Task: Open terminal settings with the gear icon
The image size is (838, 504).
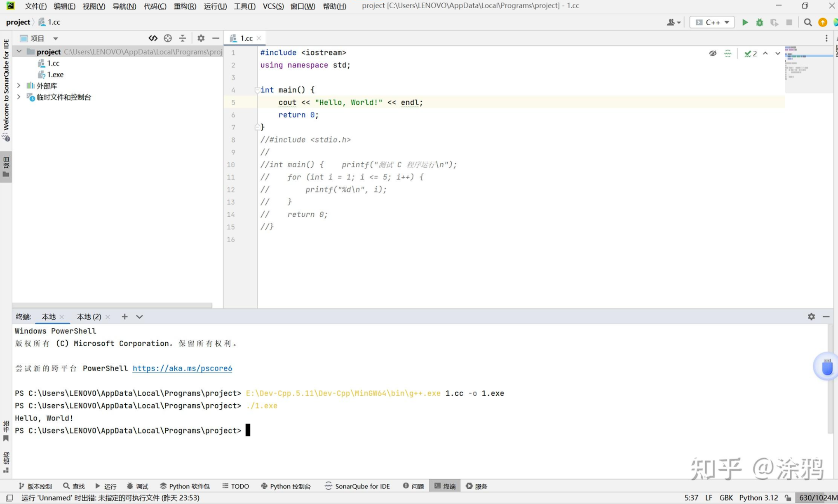Action: [811, 317]
